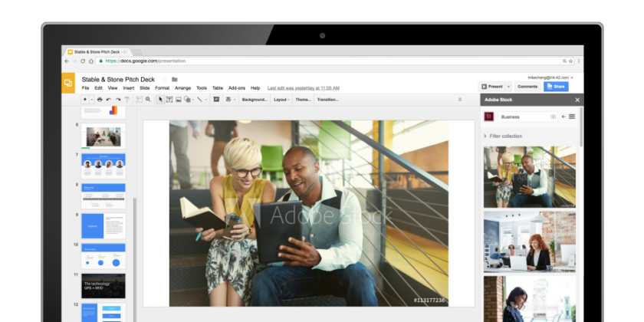
Task: Click the zoom magnifier icon
Action: point(148,100)
